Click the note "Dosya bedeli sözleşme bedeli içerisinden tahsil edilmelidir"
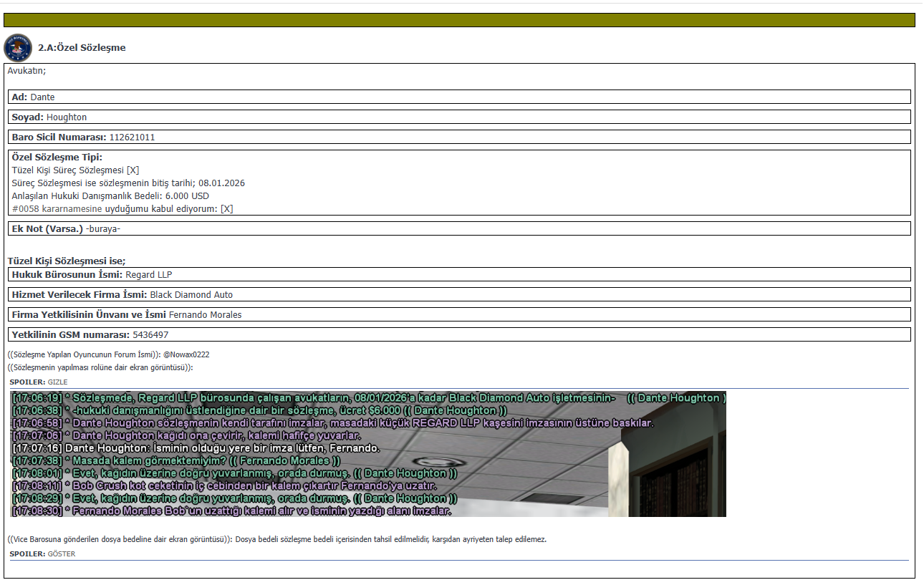The height and width of the screenshot is (585, 924). click(x=391, y=540)
